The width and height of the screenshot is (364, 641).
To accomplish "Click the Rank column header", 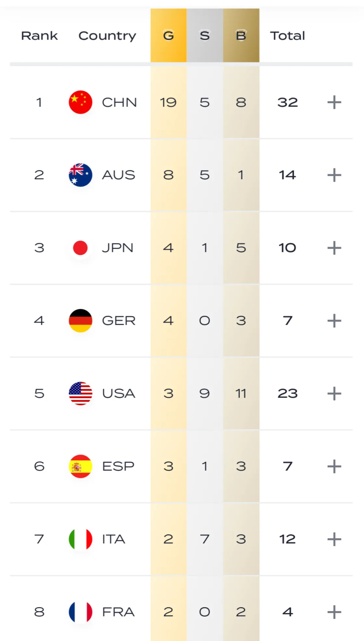I will click(x=39, y=36).
